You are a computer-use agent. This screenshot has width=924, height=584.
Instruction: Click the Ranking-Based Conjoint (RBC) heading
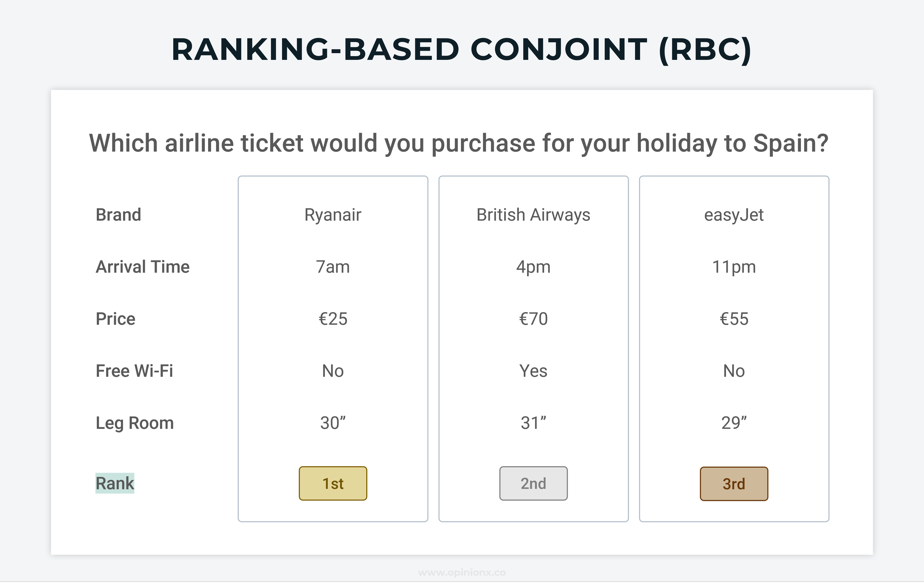pyautogui.click(x=462, y=50)
